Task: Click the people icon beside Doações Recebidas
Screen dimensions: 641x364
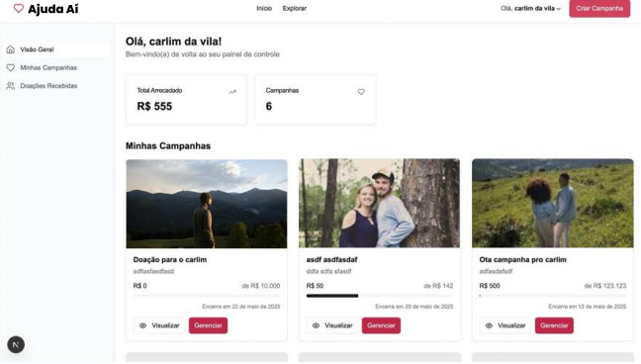Action: point(11,86)
